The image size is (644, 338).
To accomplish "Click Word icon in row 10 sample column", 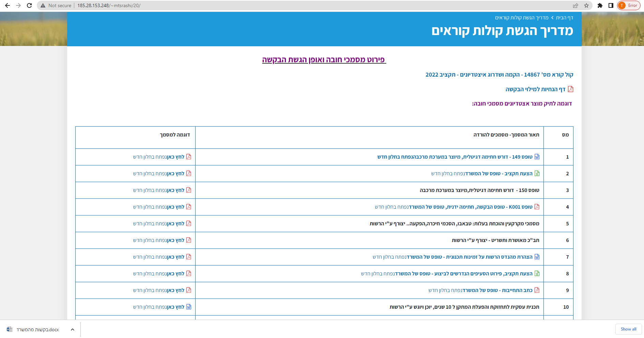I will (189, 307).
